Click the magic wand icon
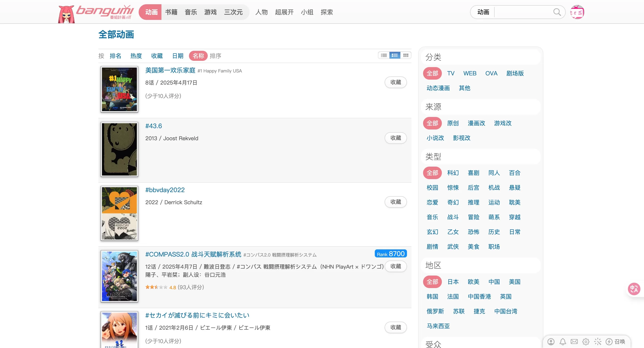The image size is (644, 348). tap(597, 342)
